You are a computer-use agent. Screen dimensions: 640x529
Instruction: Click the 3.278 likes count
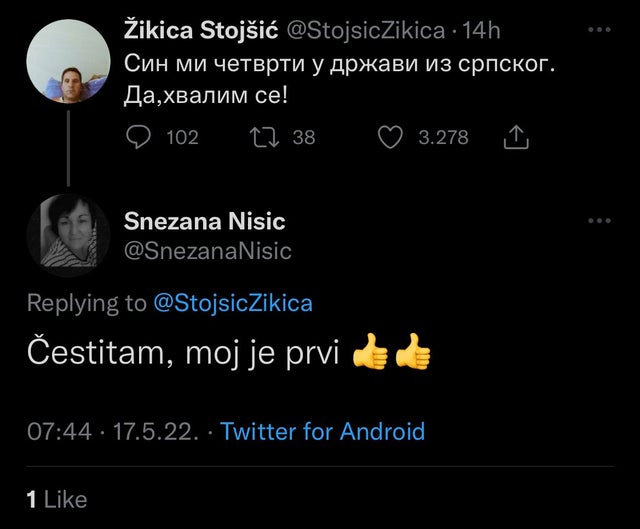coord(443,137)
